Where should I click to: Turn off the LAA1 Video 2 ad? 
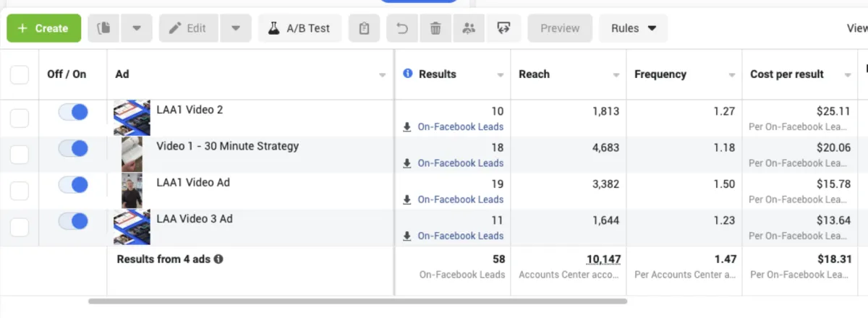tap(73, 112)
